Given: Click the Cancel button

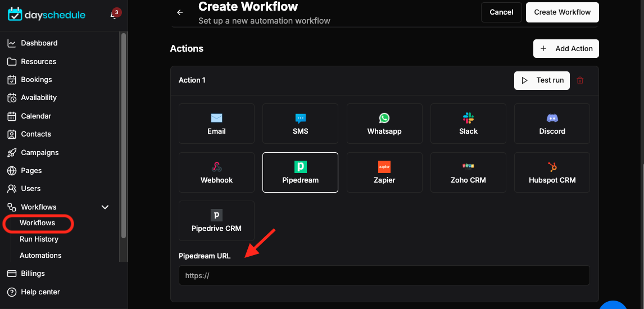Looking at the screenshot, I should pos(501,12).
